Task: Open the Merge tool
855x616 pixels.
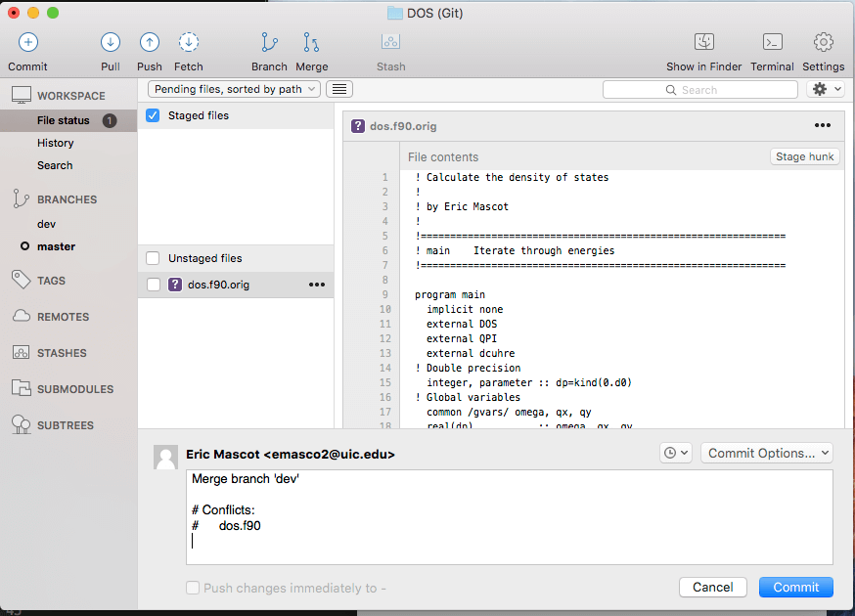Action: tap(311, 42)
